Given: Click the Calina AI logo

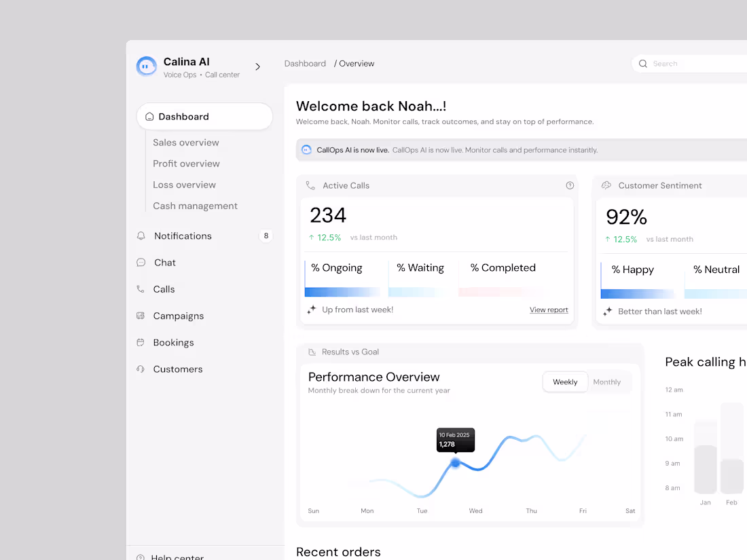Looking at the screenshot, I should 147,66.
